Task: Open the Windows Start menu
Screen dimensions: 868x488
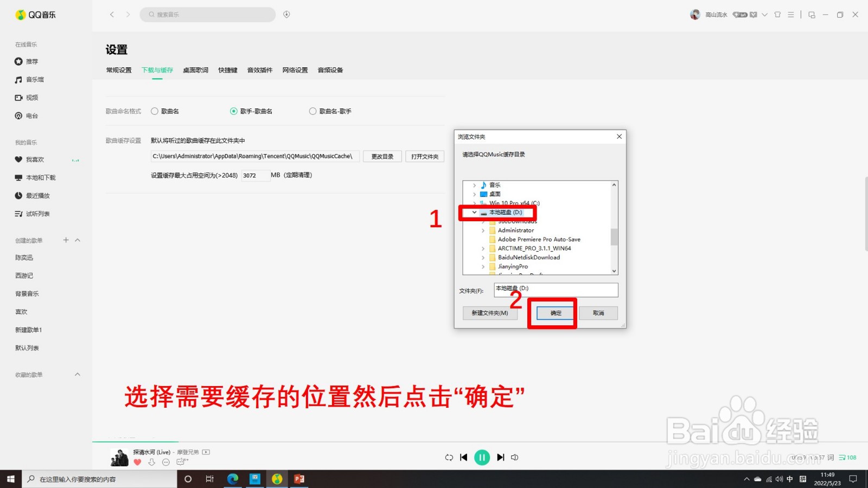Action: (11, 479)
